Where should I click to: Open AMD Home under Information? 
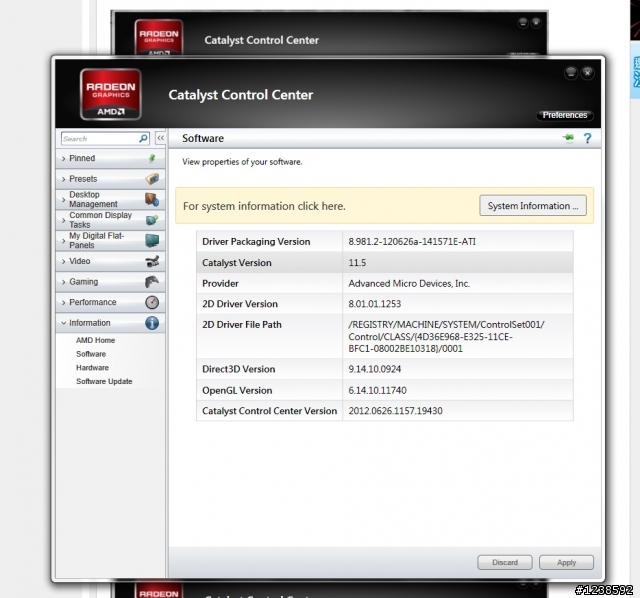(96, 340)
